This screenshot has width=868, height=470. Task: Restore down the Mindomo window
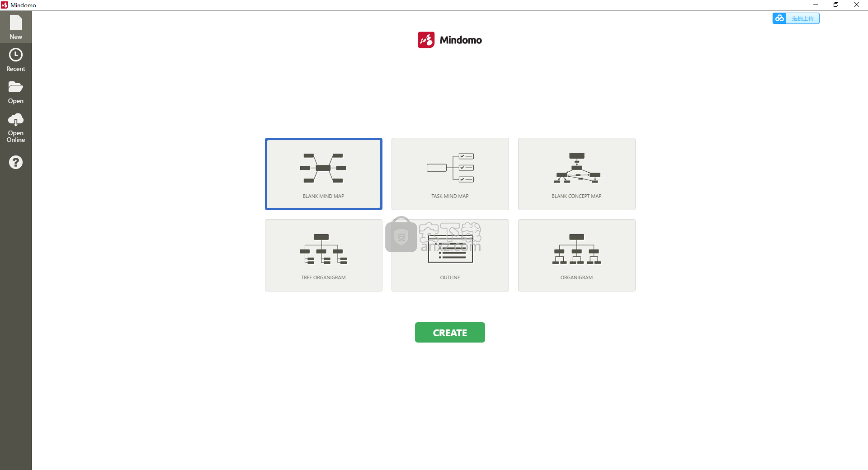[836, 5]
